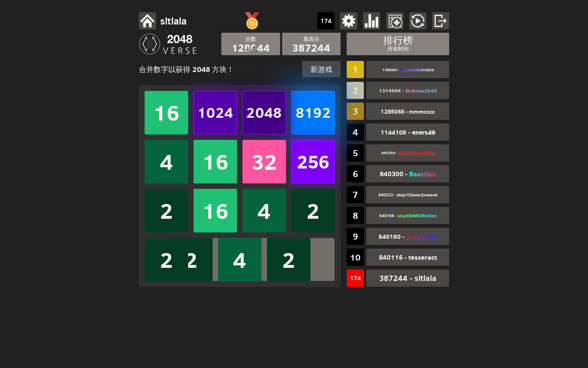Open the DrJenna2048 leaderboard entry
The image size is (588, 368).
pos(408,90)
